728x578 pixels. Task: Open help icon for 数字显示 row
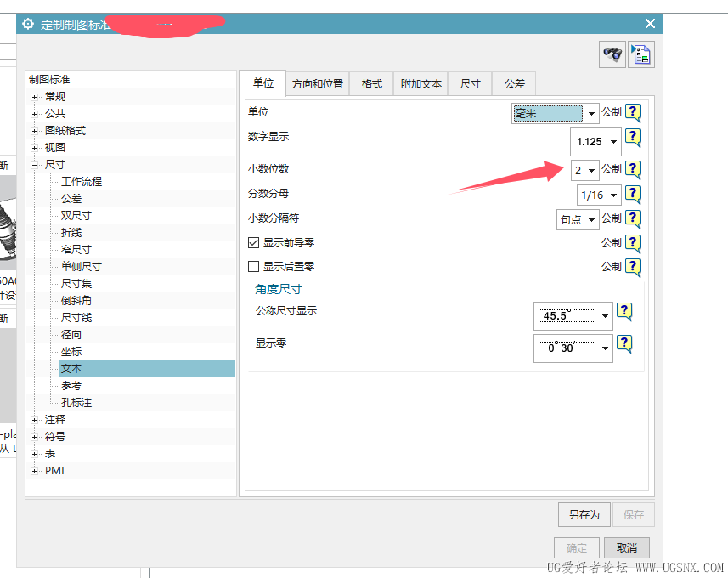633,138
